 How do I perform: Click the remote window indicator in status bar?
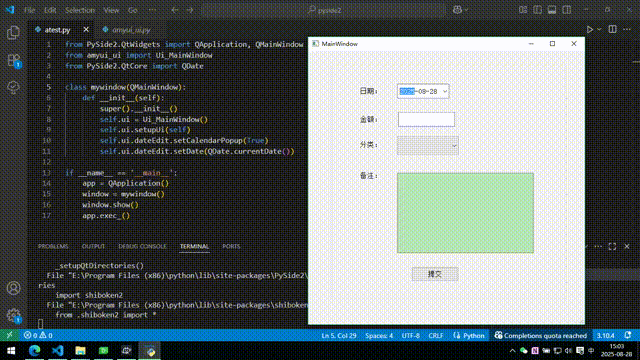click(9, 335)
